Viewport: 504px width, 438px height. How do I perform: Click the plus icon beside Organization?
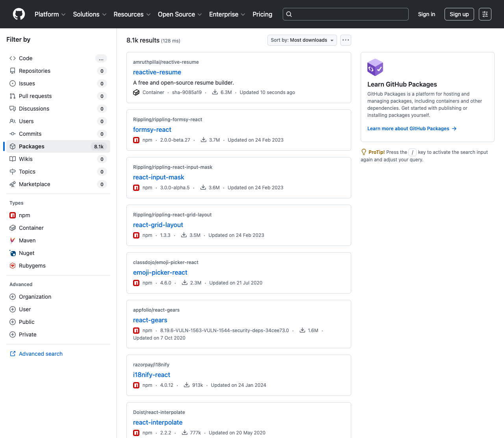(13, 297)
